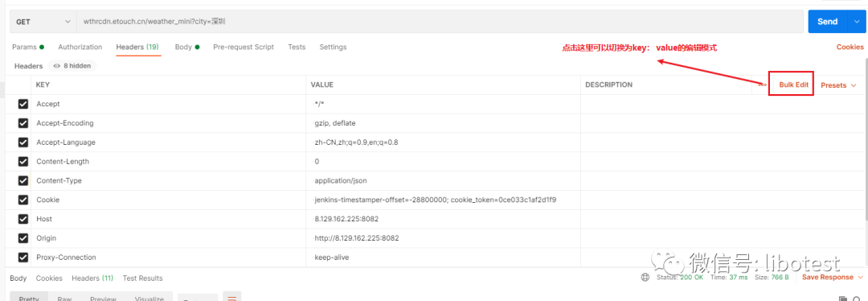Viewport: 868px width, 301px height.
Task: Click the 'http://8.129.162.225:8082' Origin value
Action: tap(357, 238)
